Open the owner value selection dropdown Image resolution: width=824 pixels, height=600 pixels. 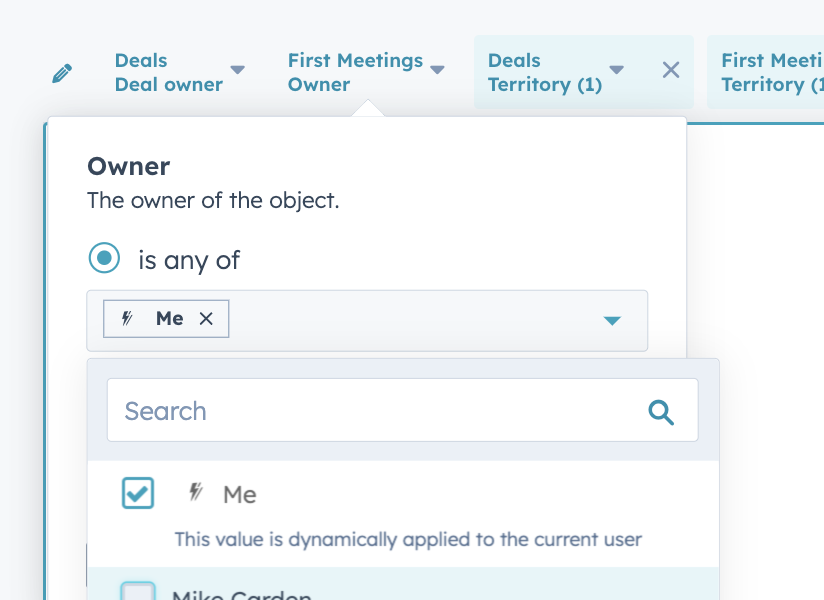[611, 320]
